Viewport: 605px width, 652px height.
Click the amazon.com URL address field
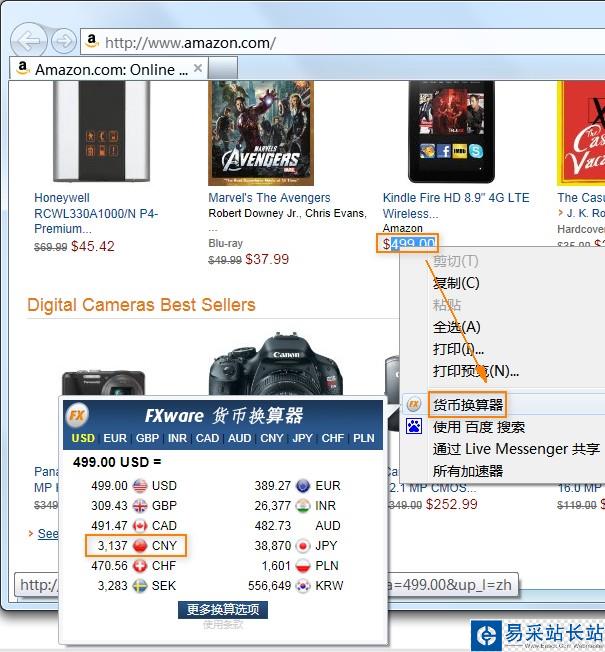click(x=343, y=42)
